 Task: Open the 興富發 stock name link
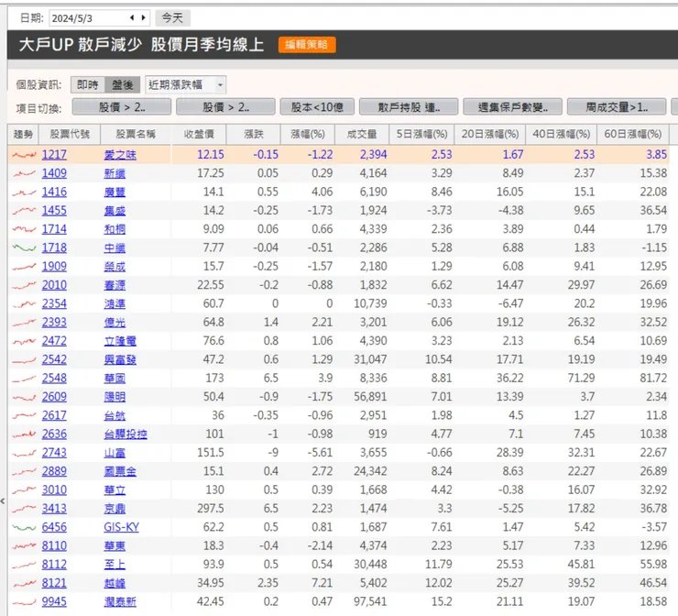click(120, 359)
